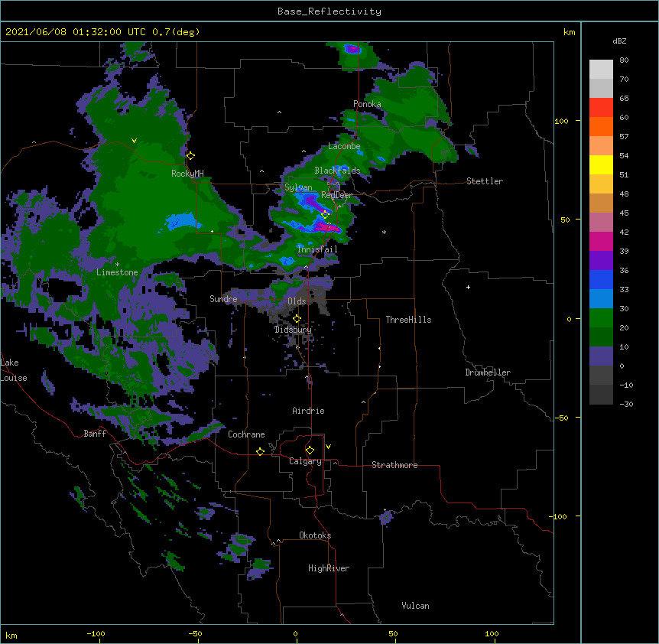659x644 pixels.
Task: Click the Lacombe city label
Action: [x=344, y=146]
